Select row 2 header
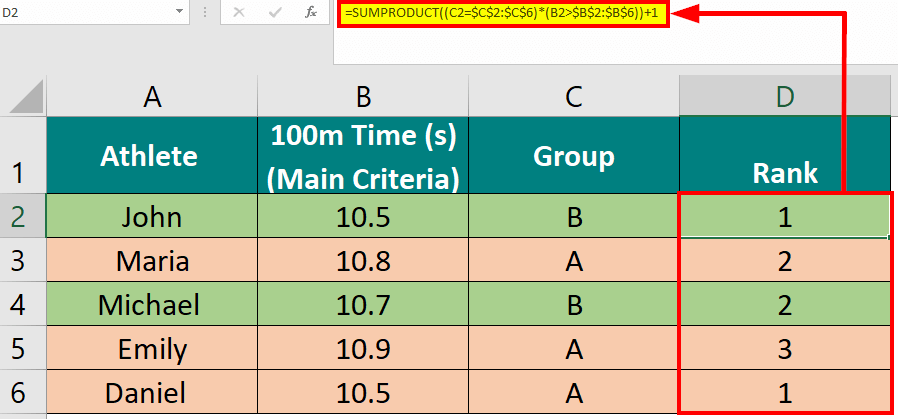 coord(23,216)
